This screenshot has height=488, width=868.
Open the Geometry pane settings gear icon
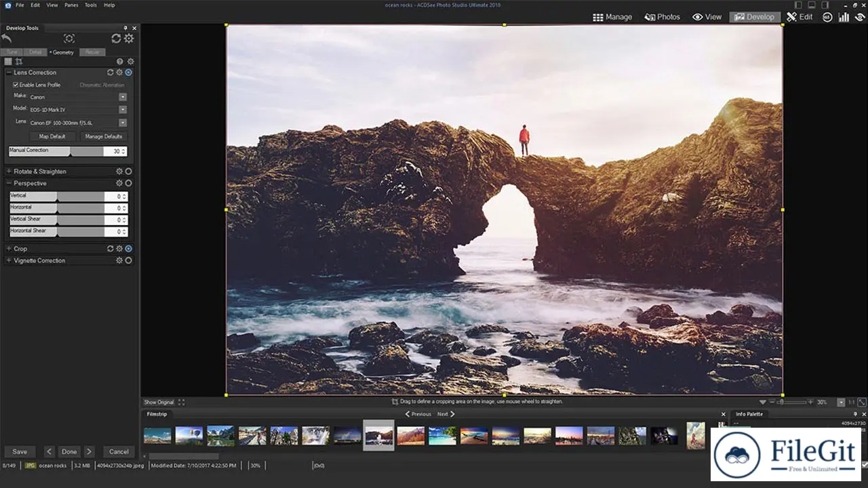[130, 62]
